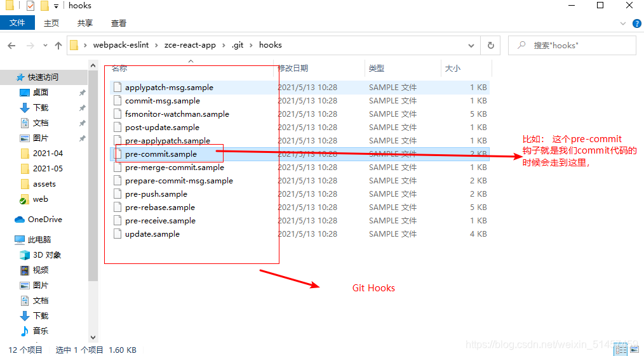Viewport: 644px width, 356px height.
Task: Click hooks in the address path
Action: click(x=271, y=45)
